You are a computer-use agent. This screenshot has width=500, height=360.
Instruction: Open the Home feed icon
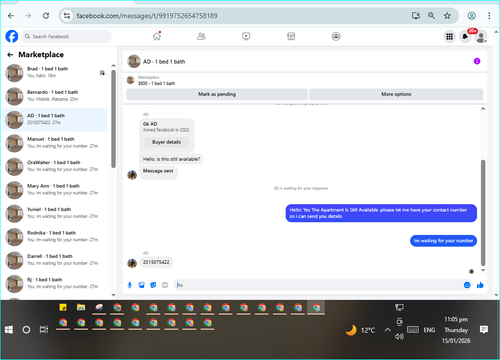point(157,36)
